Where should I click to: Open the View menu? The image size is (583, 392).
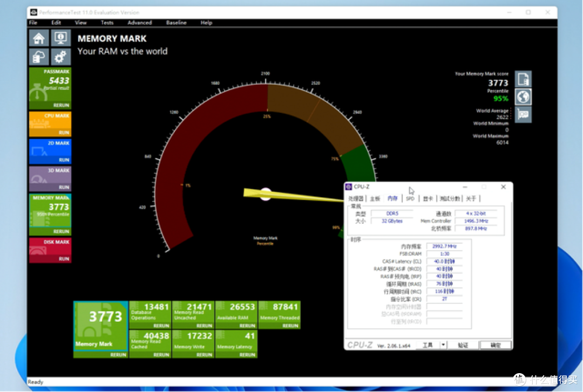click(x=80, y=23)
